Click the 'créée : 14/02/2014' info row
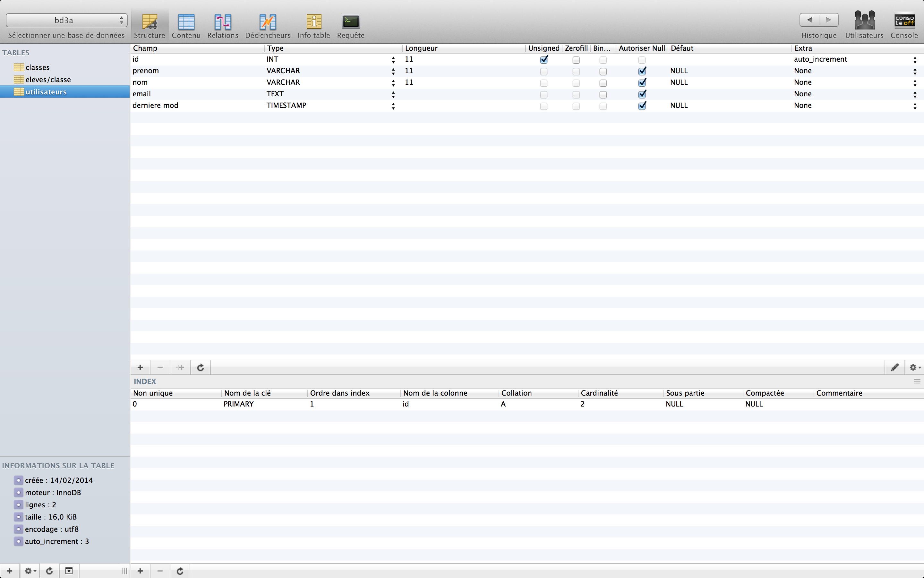924x578 pixels. tap(59, 480)
